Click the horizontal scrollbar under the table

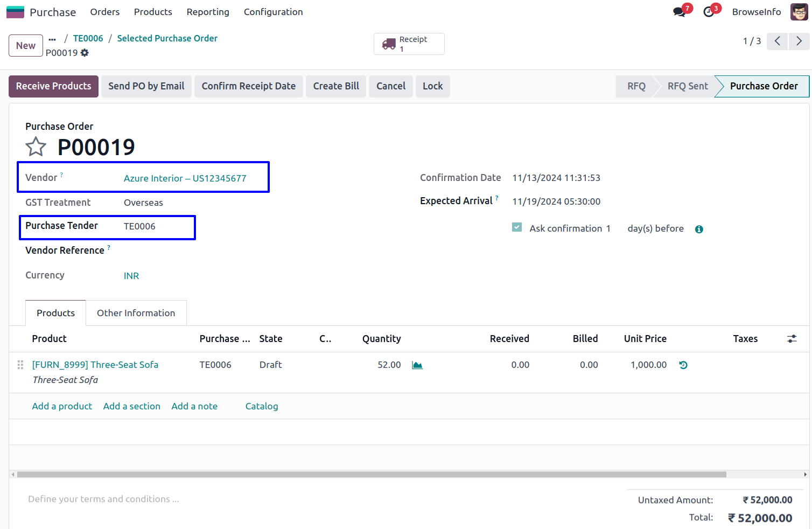[372, 475]
